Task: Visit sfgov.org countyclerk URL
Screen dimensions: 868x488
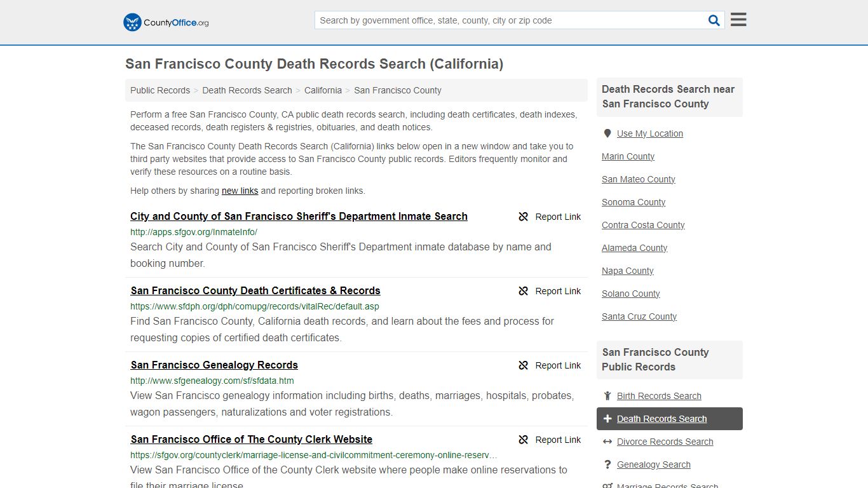Action: tap(314, 455)
